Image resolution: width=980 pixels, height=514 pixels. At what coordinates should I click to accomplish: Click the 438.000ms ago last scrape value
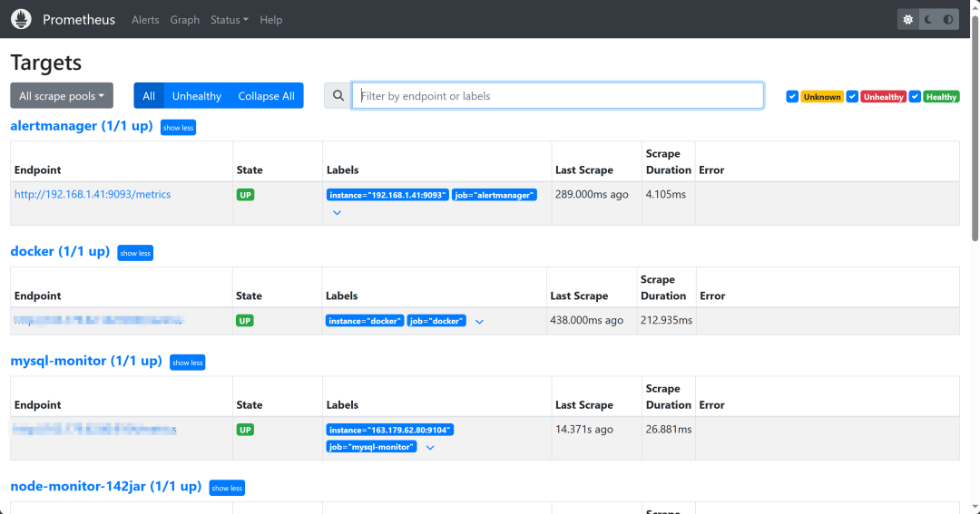[x=586, y=320]
